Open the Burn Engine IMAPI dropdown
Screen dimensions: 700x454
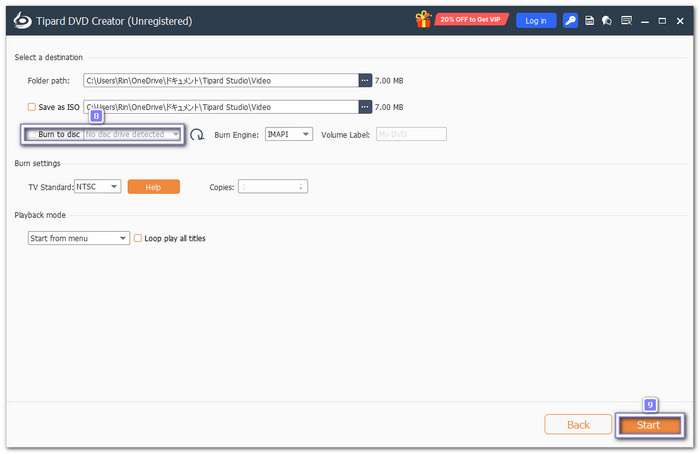pos(289,134)
